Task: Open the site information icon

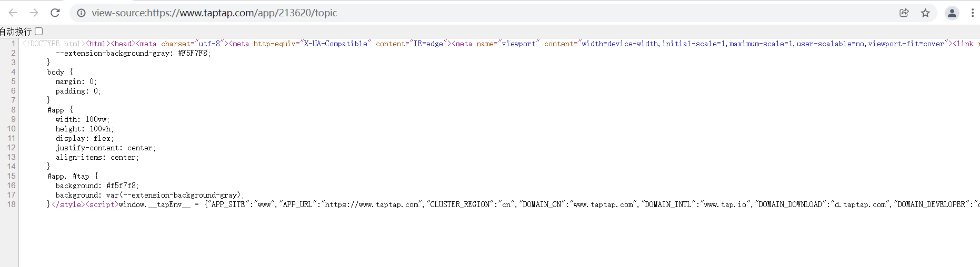Action: (x=81, y=13)
